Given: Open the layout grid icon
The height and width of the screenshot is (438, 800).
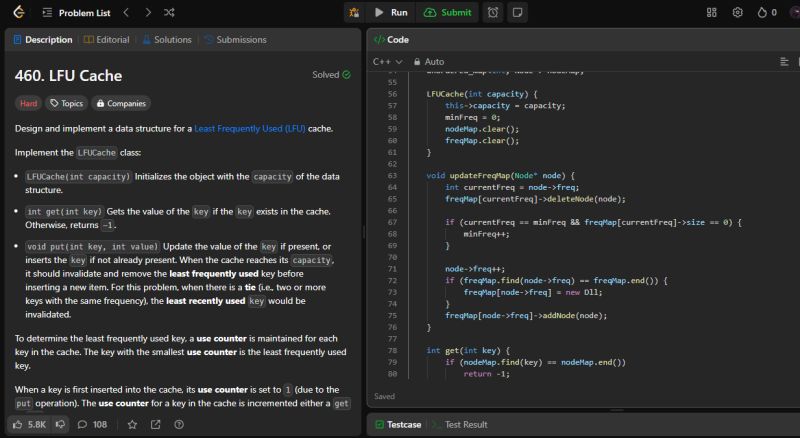Looking at the screenshot, I should pos(712,13).
